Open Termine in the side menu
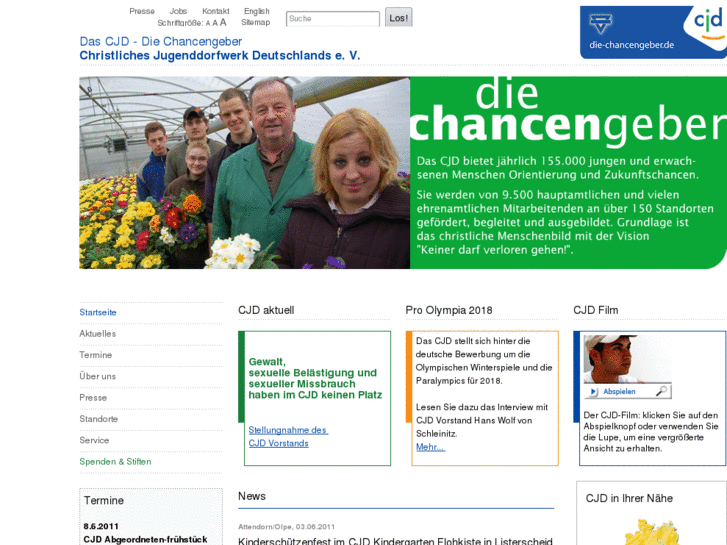 click(x=96, y=355)
